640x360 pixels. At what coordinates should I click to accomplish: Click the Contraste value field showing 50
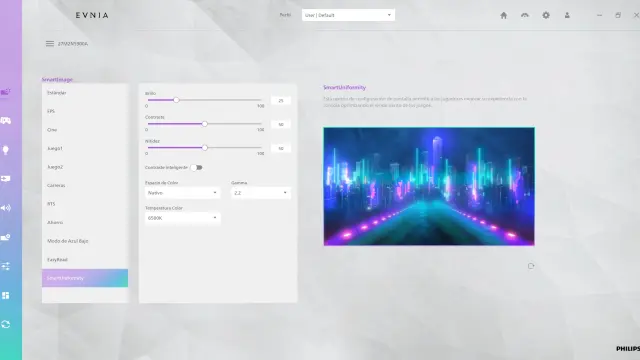pos(281,124)
